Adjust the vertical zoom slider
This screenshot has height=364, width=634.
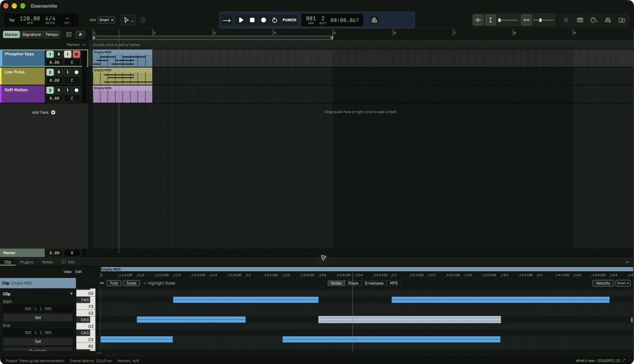[507, 20]
